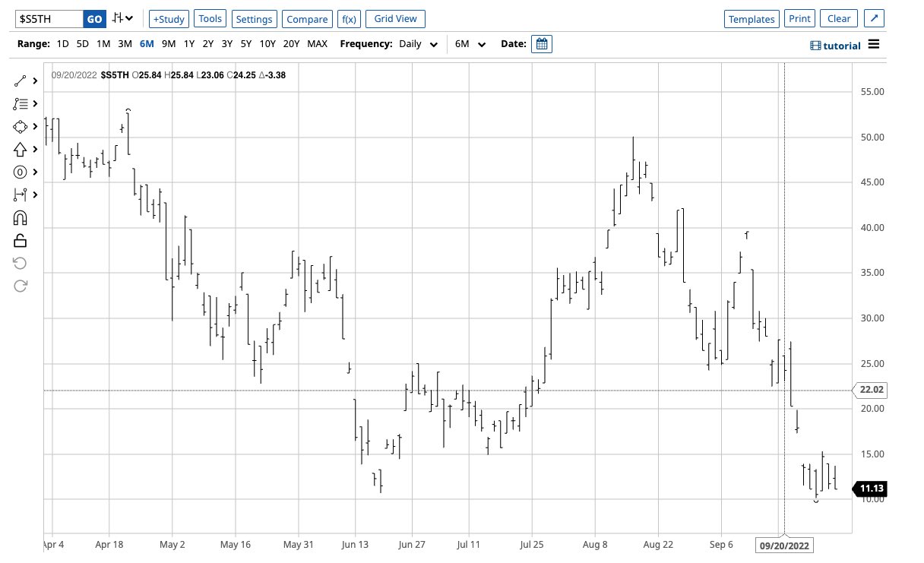The height and width of the screenshot is (563, 924).
Task: Set range to 3Y
Action: (x=226, y=44)
